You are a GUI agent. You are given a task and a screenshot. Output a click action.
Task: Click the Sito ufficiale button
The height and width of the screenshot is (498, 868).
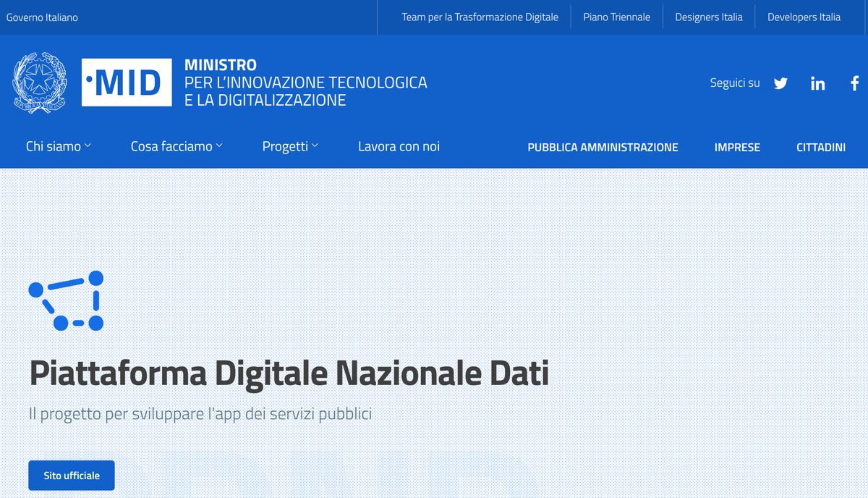point(72,476)
